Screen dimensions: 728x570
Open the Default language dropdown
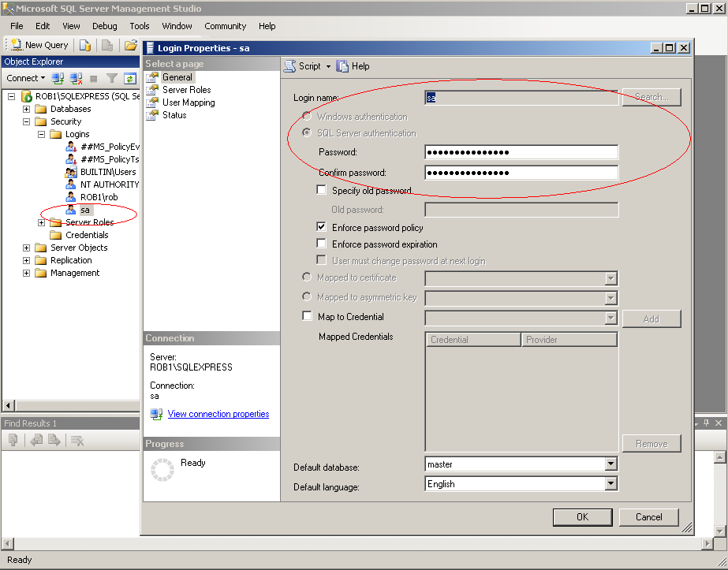pos(611,483)
